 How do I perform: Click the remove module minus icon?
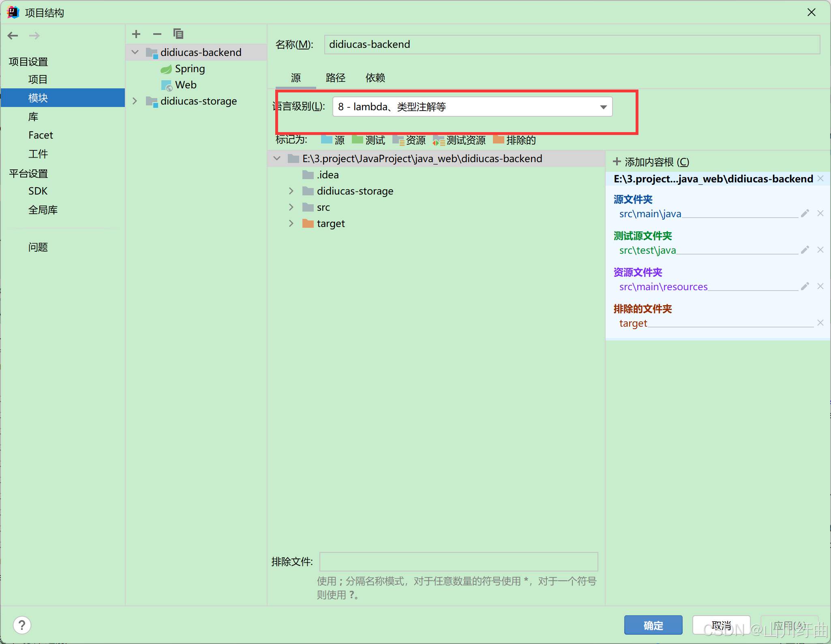pyautogui.click(x=157, y=34)
